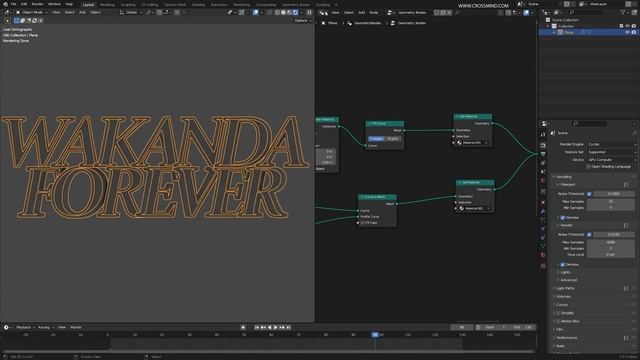Open the Device dropdown showing GPU Compute
Viewport: 640px width, 360px height.
(x=612, y=160)
